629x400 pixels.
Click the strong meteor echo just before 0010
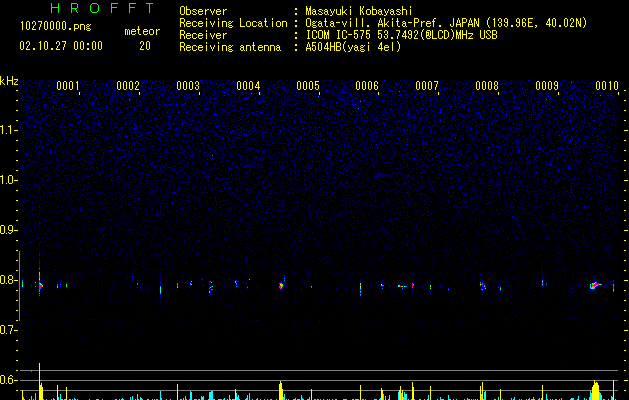(595, 285)
